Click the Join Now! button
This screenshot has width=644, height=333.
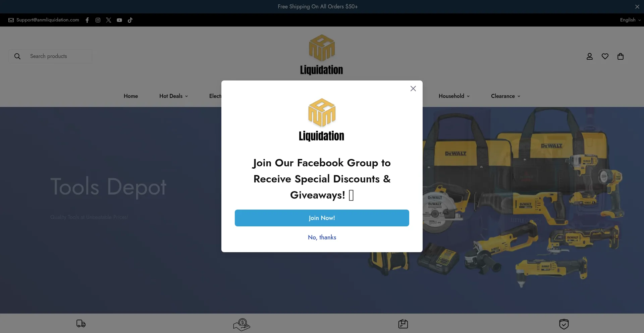[x=322, y=218]
